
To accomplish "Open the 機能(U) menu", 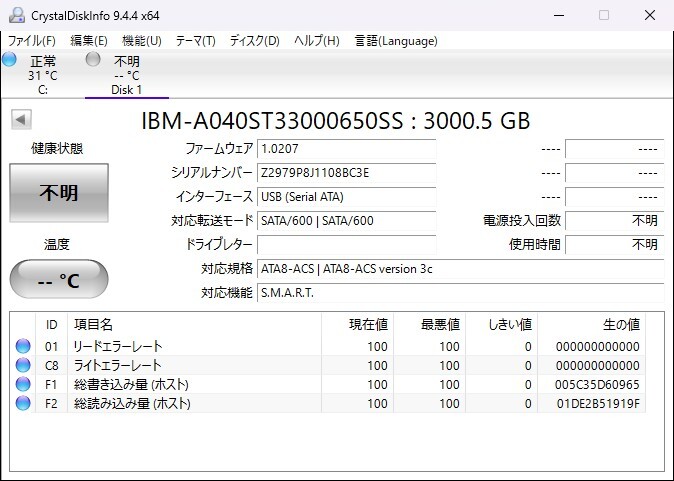I will 142,41.
